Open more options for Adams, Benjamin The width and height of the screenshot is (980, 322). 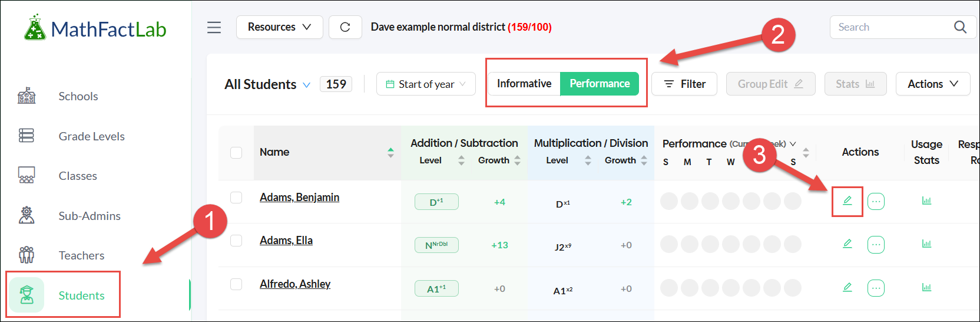pos(876,202)
